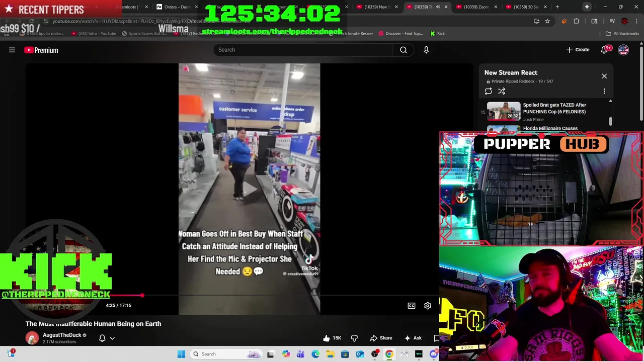The height and width of the screenshot is (362, 644).
Task: Open the YouTube hamburger guide menu
Action: 12,50
